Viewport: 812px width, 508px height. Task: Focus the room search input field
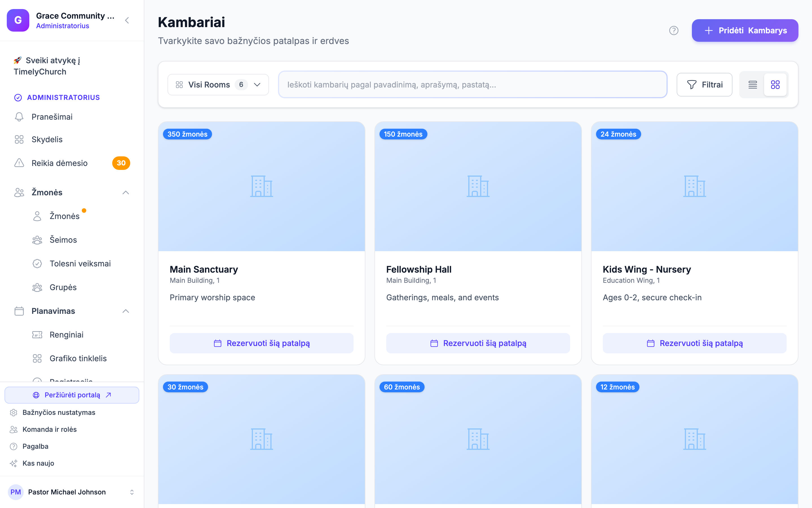473,85
